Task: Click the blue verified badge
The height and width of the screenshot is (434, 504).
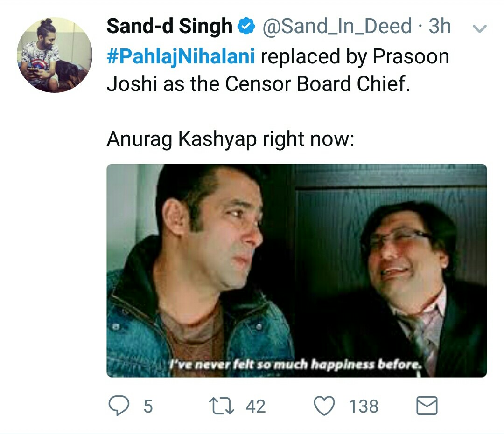Action: click(x=245, y=27)
